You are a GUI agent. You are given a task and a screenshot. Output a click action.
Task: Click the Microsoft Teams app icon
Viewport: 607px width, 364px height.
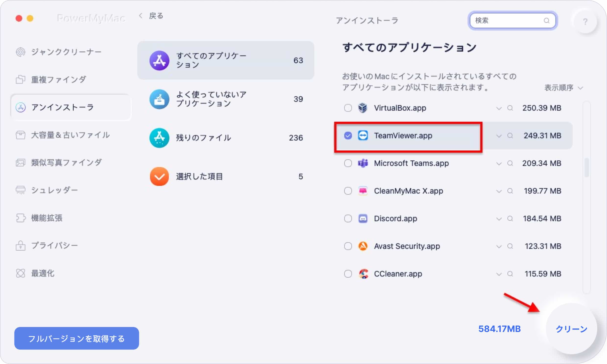(x=363, y=163)
